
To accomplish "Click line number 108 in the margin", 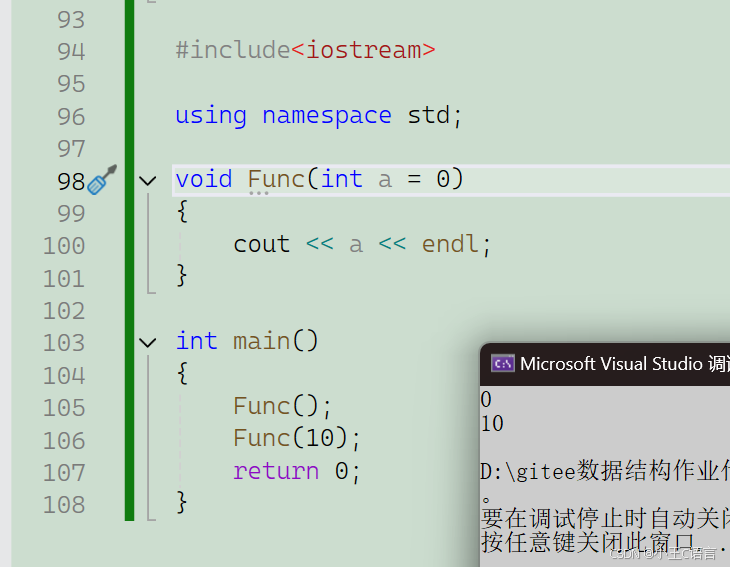I will tap(64, 505).
